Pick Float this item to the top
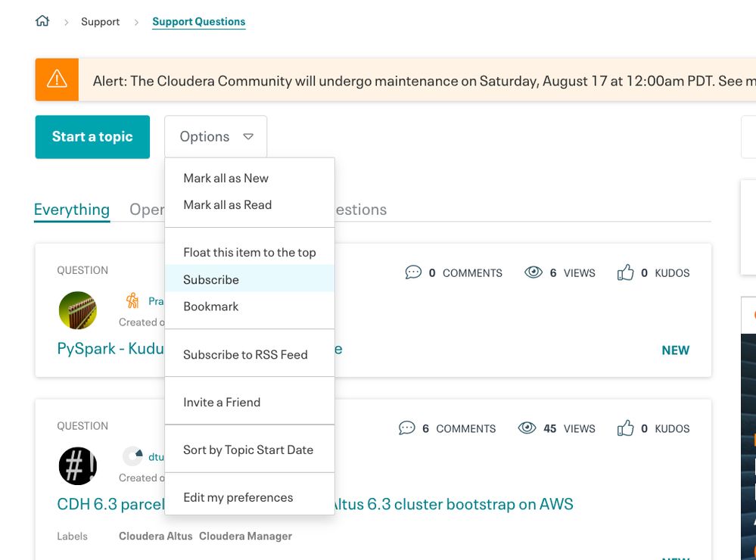The width and height of the screenshot is (756, 560). (x=249, y=252)
